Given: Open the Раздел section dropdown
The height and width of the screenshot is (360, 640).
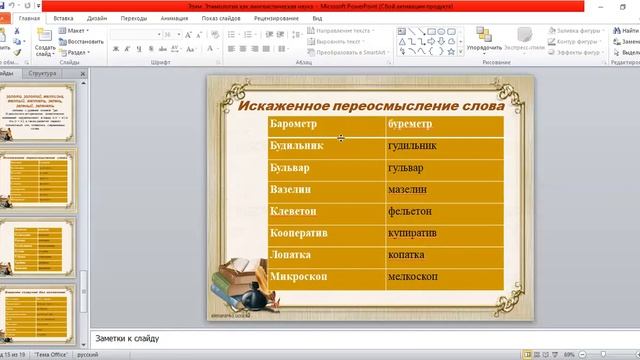Looking at the screenshot, I should point(74,53).
